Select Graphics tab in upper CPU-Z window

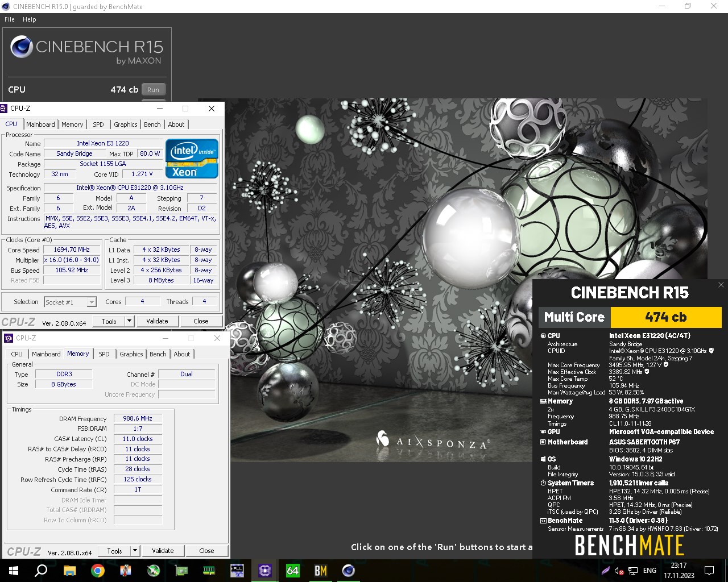[126, 124]
